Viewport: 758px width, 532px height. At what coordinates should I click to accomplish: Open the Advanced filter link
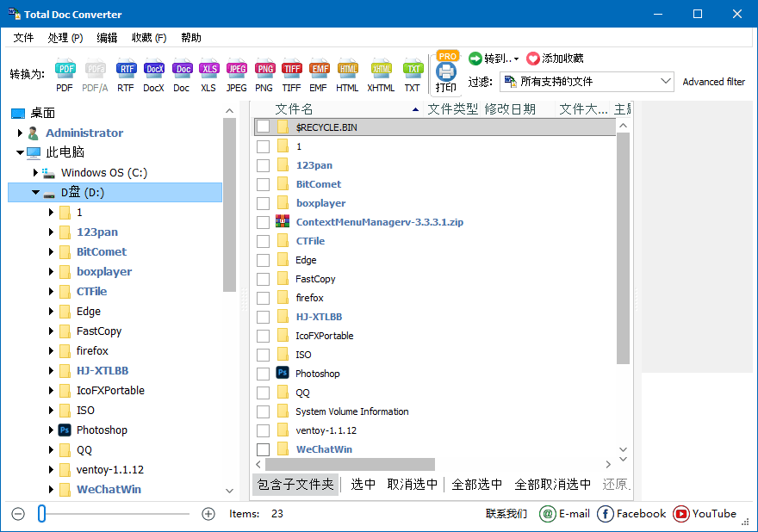click(713, 82)
